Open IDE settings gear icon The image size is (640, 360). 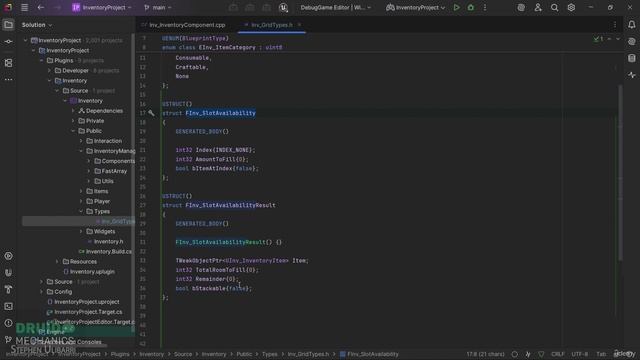[571, 7]
